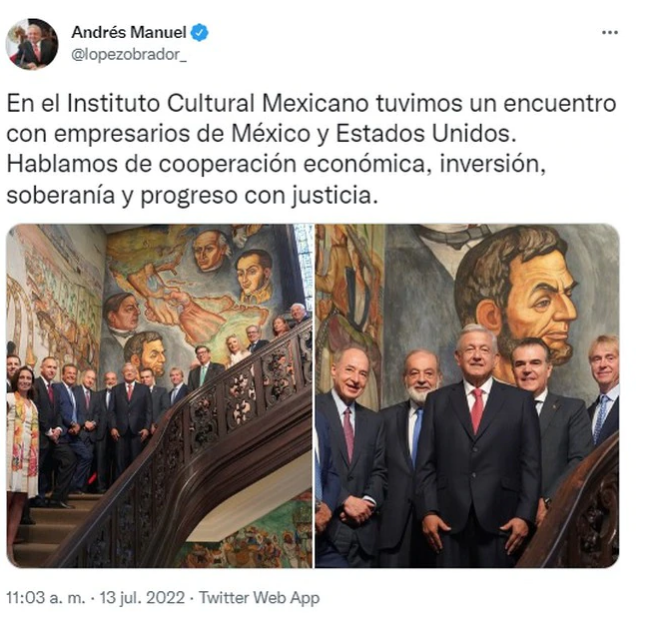The width and height of the screenshot is (650, 617).
Task: Open the Andrés Manuel display name
Action: pyautogui.click(x=129, y=32)
